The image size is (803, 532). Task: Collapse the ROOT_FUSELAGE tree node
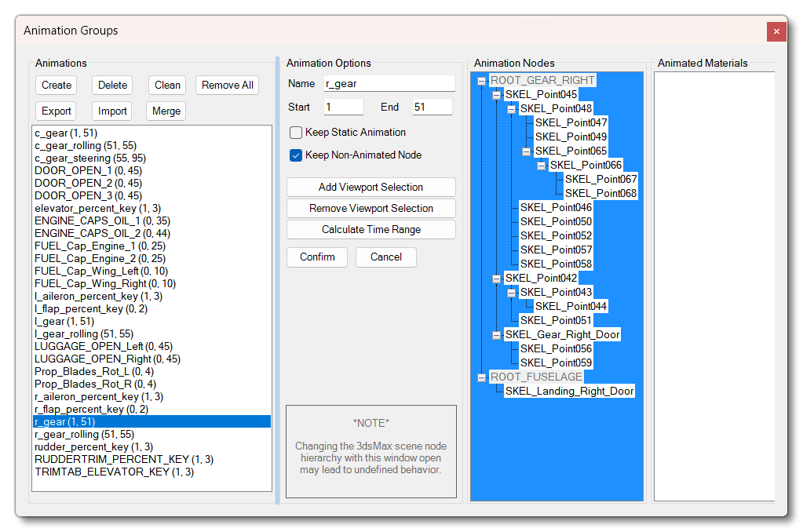[x=481, y=377]
